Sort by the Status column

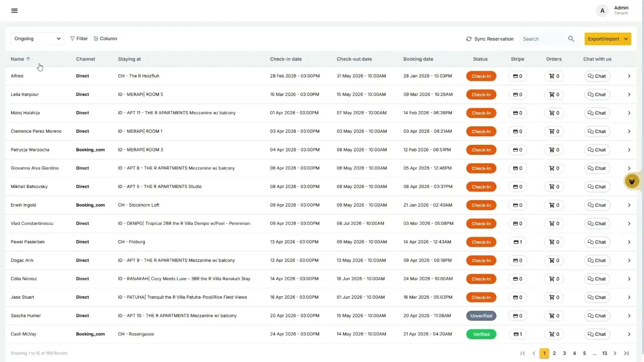tap(480, 59)
